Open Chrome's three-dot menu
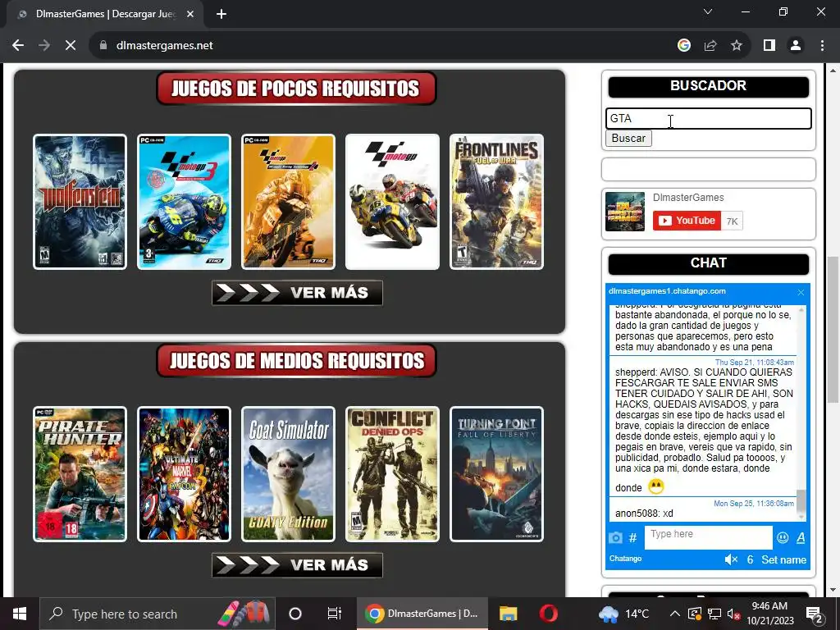This screenshot has width=840, height=630. tap(822, 46)
